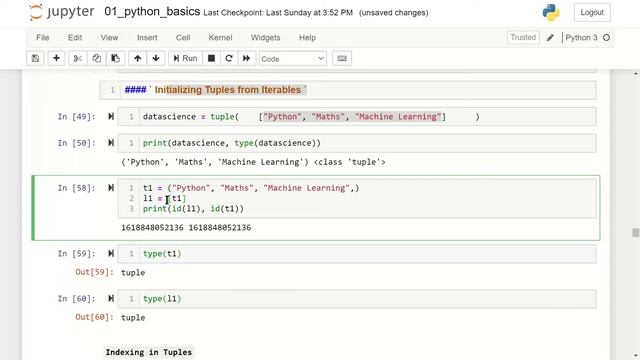This screenshot has height=360, width=640.
Task: Run cell In [60] with its run icon
Action: (111, 298)
